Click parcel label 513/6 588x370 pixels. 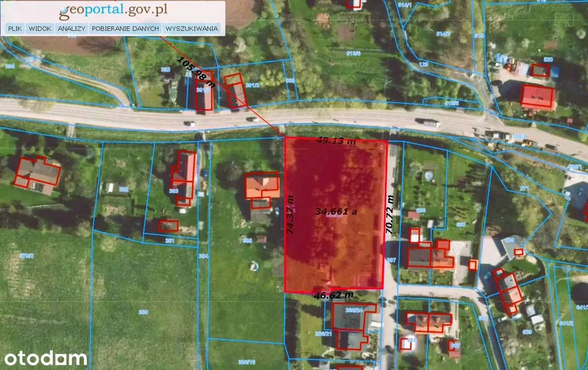353,53
